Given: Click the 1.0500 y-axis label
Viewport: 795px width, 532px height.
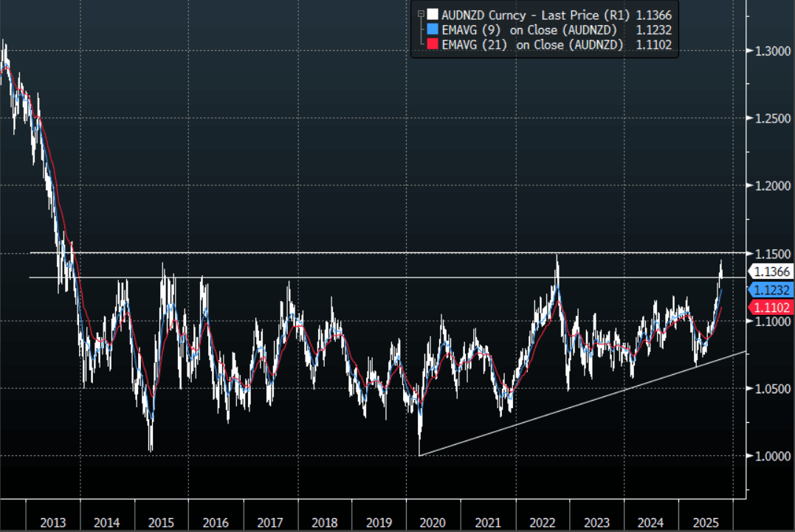Looking at the screenshot, I should (773, 389).
